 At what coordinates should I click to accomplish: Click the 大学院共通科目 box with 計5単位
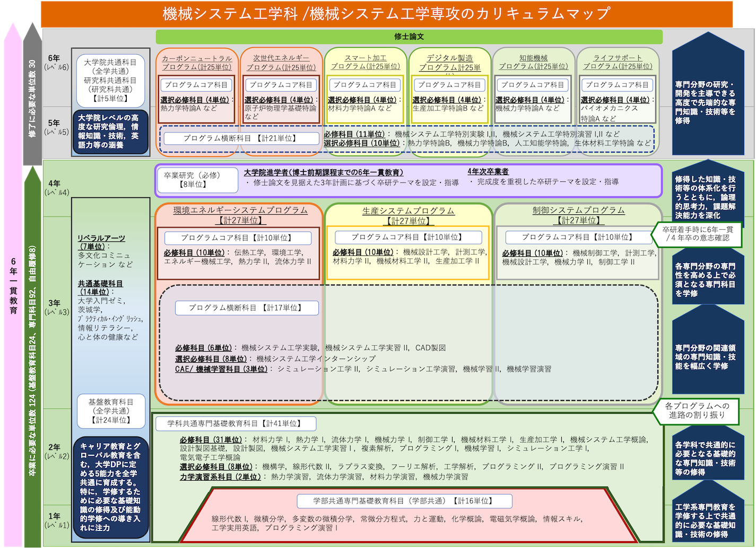110,80
